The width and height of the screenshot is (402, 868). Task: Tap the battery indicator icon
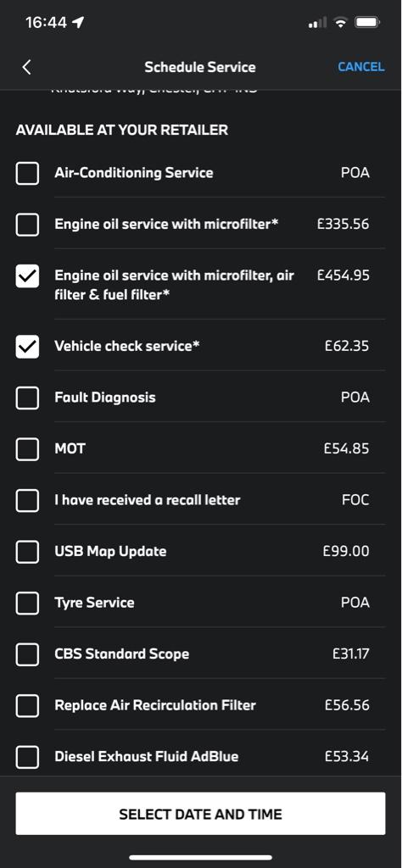[367, 23]
